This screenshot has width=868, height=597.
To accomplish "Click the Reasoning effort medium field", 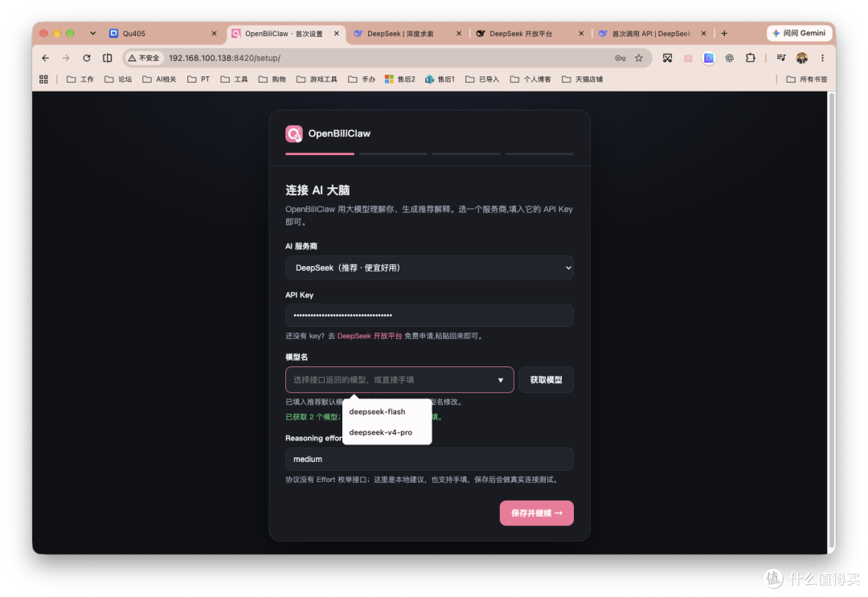I will [x=429, y=460].
